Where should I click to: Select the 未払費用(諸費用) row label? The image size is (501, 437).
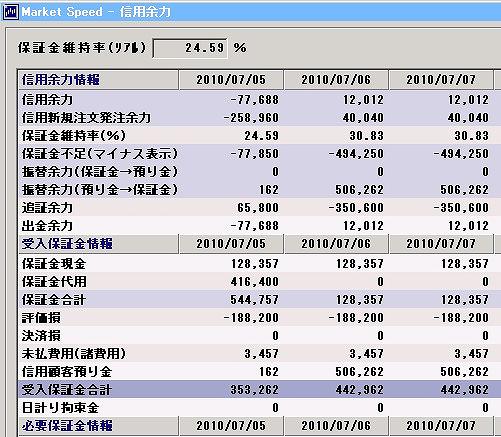point(74,354)
